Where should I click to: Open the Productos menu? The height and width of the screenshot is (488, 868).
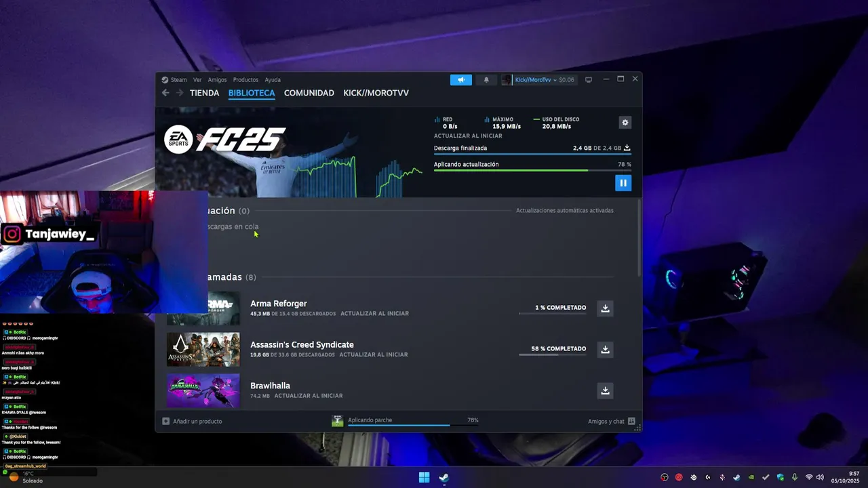[245, 79]
